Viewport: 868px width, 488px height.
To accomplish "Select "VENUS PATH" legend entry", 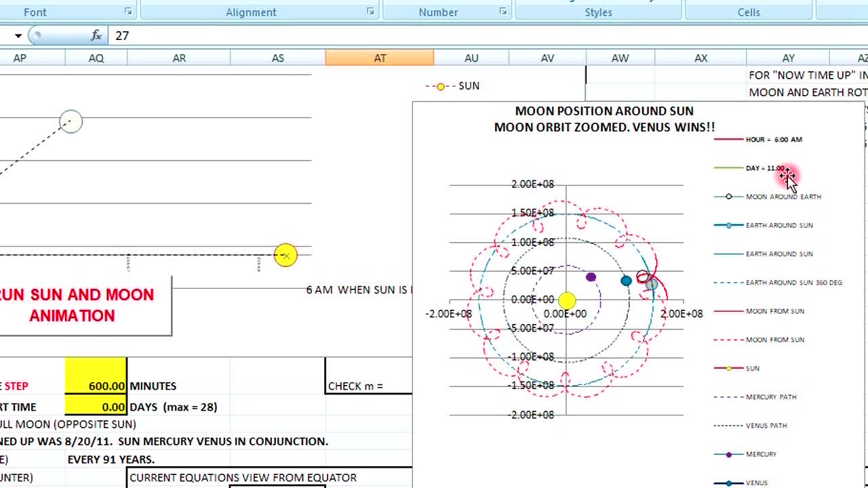I will point(751,426).
